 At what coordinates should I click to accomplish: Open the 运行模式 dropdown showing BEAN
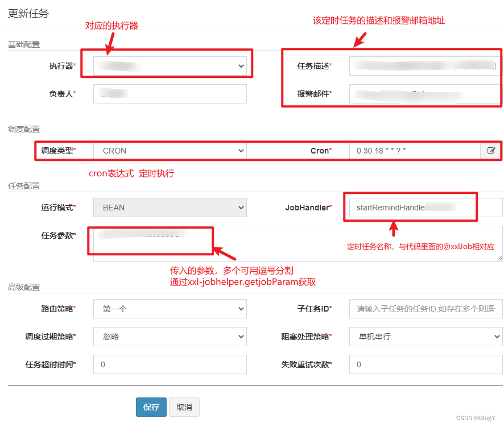click(x=169, y=208)
